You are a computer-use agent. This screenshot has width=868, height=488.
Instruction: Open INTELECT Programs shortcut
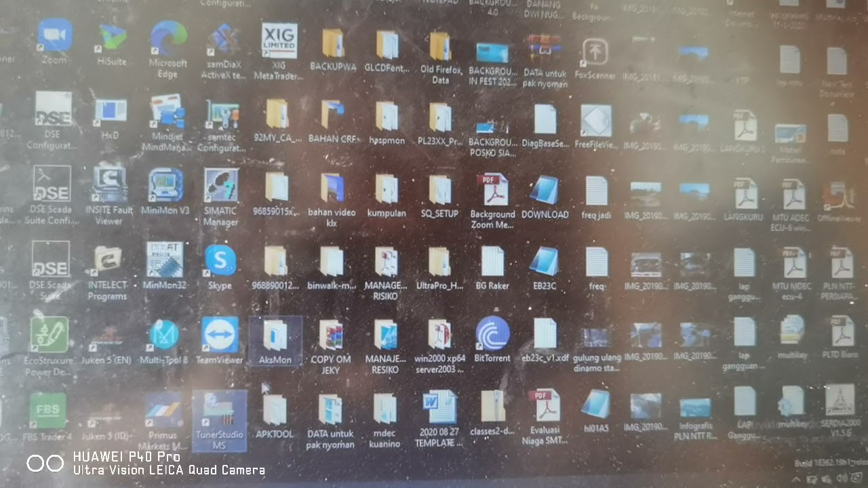point(107,273)
